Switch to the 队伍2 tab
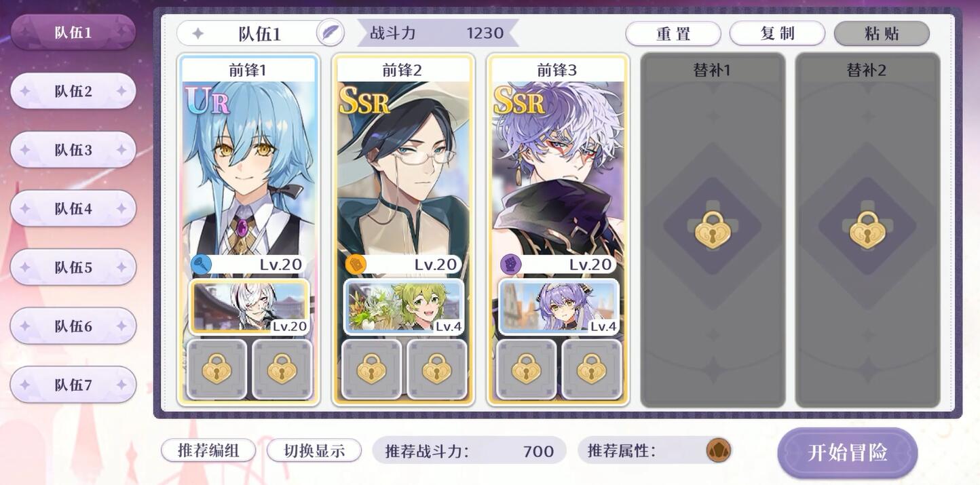 (x=73, y=91)
